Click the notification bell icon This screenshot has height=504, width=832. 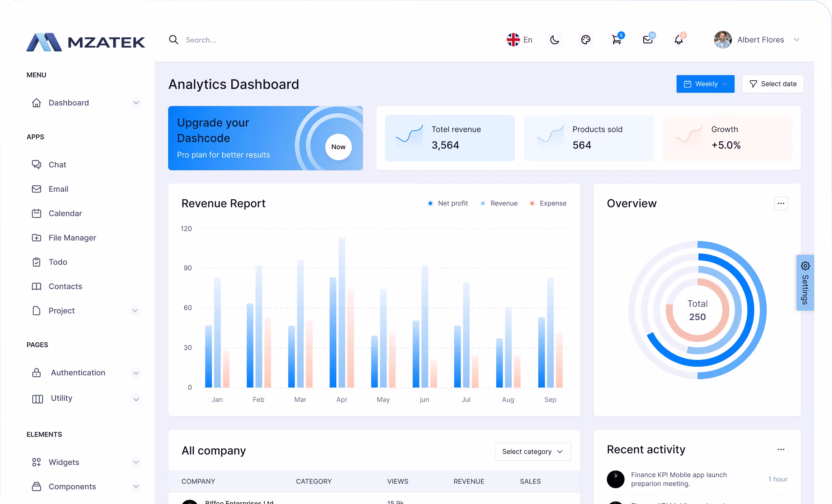point(679,40)
